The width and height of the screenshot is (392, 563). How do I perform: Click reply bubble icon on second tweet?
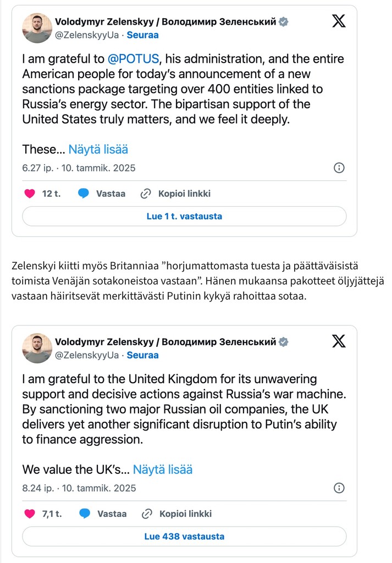click(84, 514)
